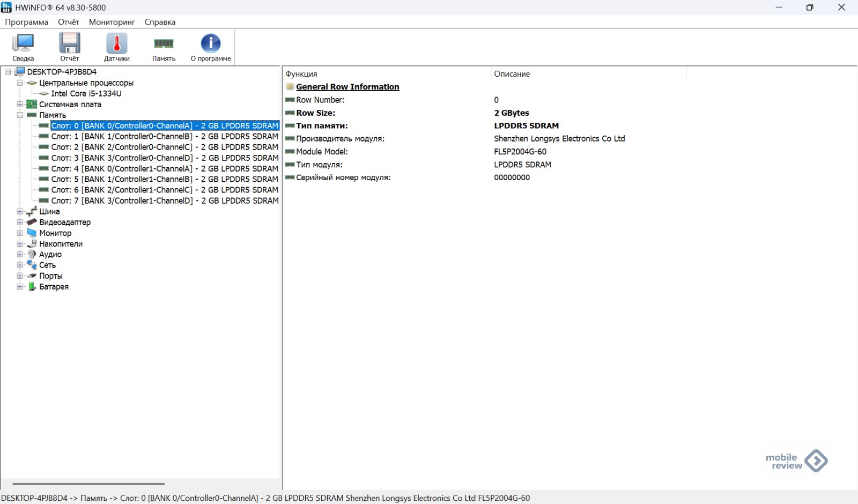Open the Сводка summary toolbar icon
Viewport: 858px width, 504px height.
tap(23, 47)
